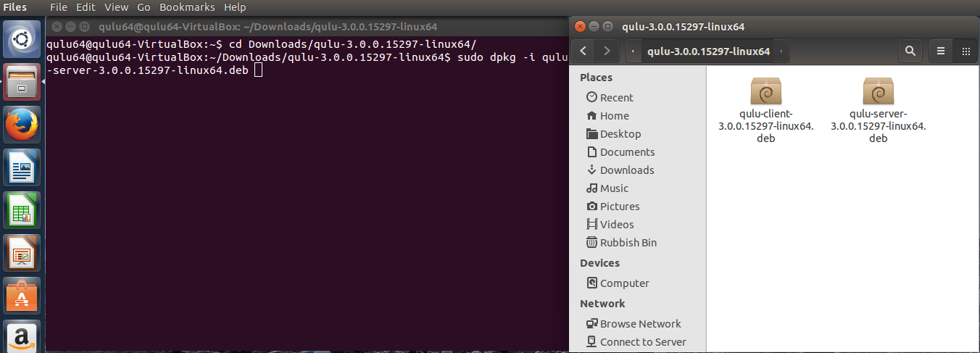Viewport: 980px width, 353px height.
Task: Launch LibreOffice Calc from the dock
Action: (x=22, y=210)
